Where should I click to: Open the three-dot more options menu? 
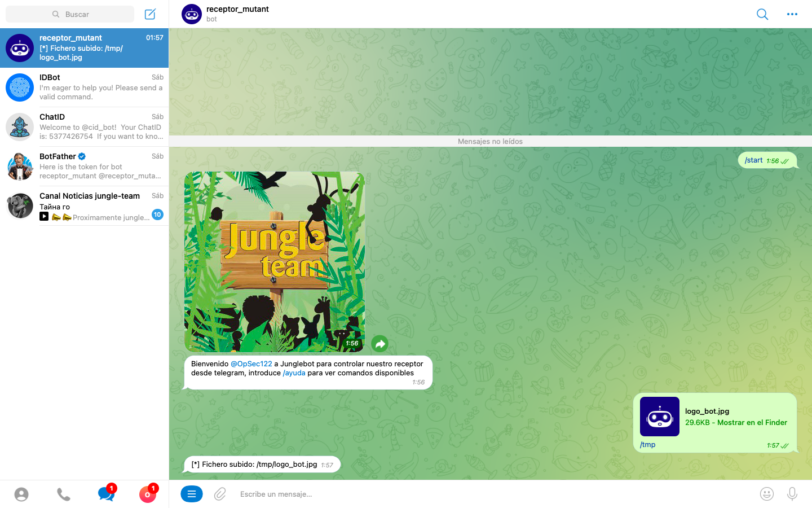click(792, 14)
